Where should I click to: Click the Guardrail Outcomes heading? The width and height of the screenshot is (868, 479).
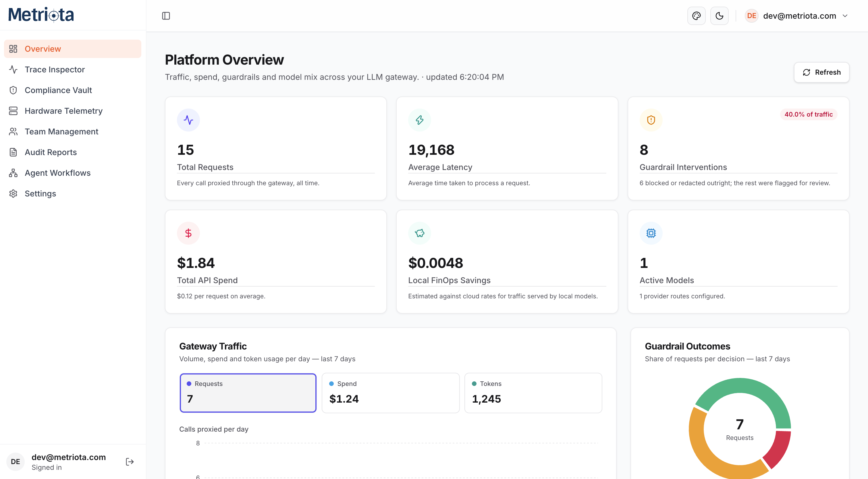tap(687, 346)
